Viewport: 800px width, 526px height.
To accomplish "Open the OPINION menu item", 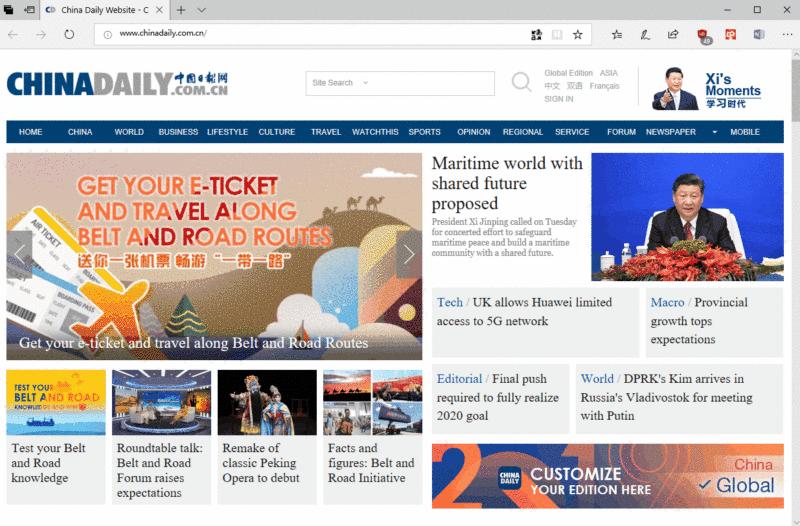I will tap(473, 132).
